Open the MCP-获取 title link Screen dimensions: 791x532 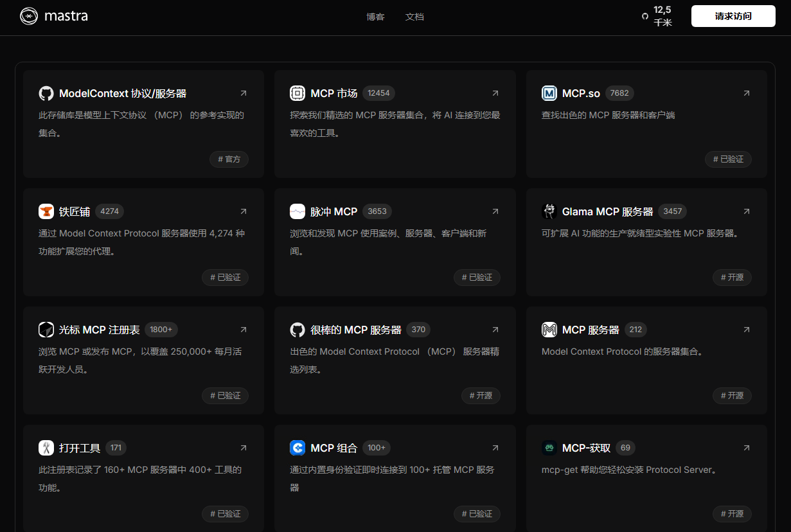tap(587, 448)
